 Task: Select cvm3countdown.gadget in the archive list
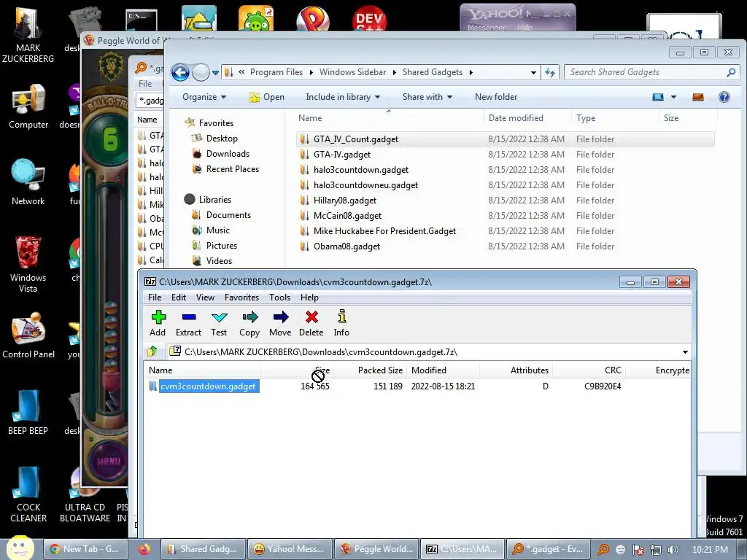click(x=208, y=386)
